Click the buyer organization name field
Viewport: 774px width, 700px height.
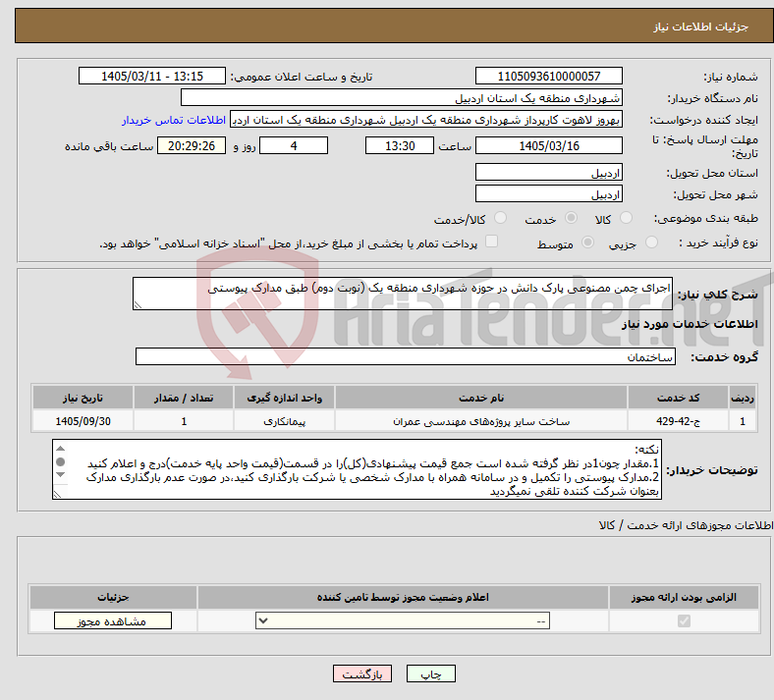[x=402, y=97]
